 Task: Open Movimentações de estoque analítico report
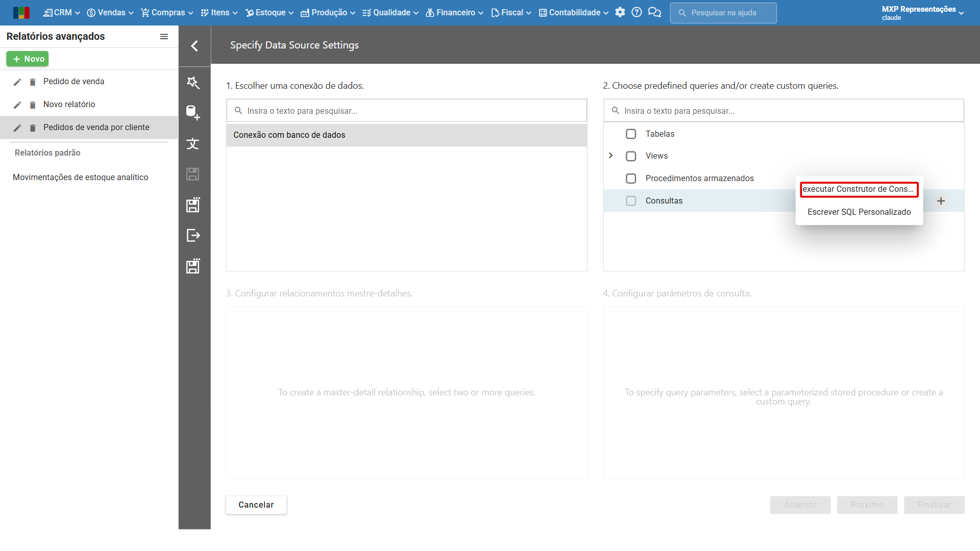click(81, 178)
